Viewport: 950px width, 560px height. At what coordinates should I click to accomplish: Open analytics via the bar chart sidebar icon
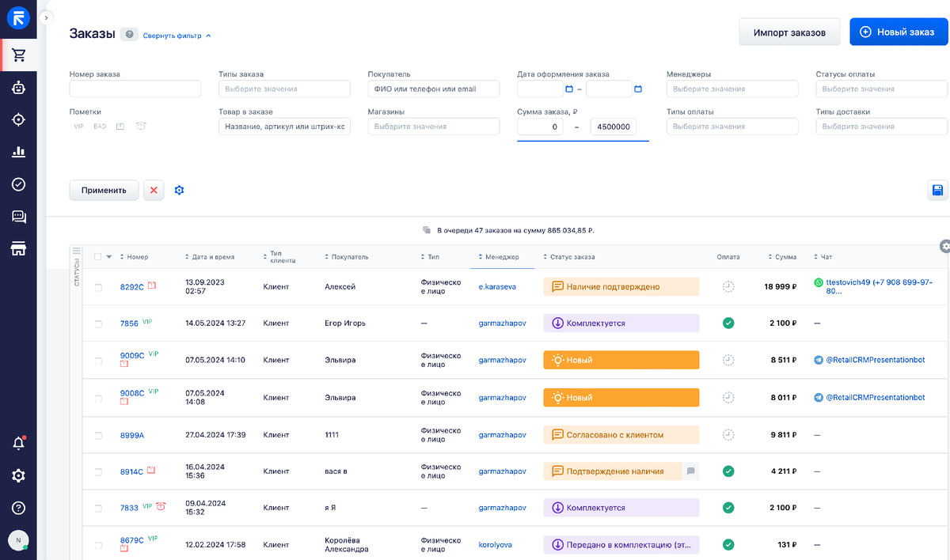18,152
